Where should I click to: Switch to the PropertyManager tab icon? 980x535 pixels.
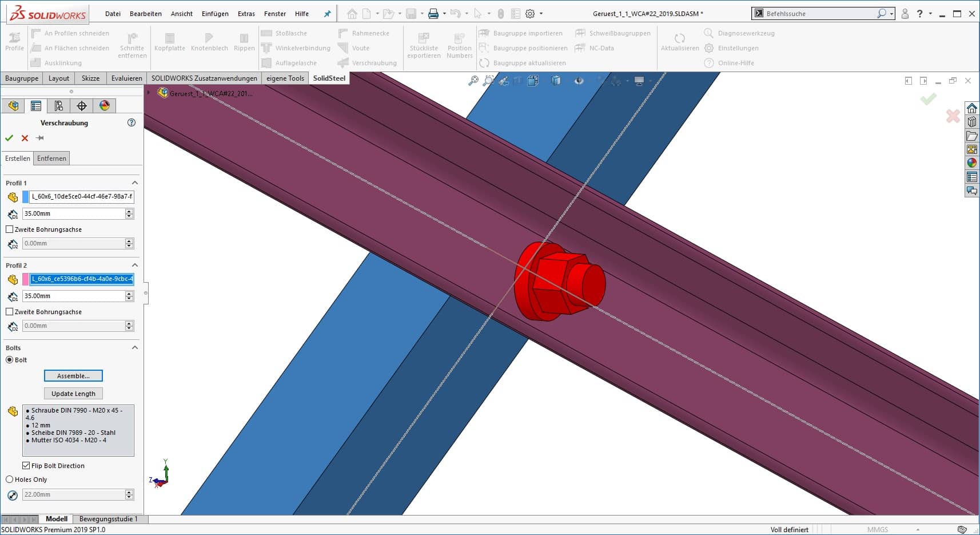click(x=36, y=106)
